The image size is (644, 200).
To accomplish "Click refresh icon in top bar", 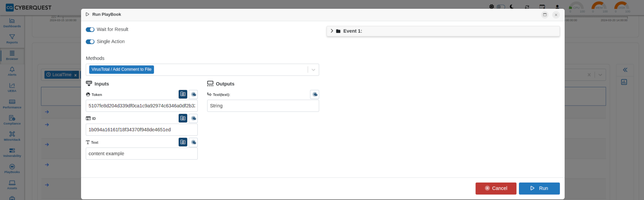I will [527, 7].
